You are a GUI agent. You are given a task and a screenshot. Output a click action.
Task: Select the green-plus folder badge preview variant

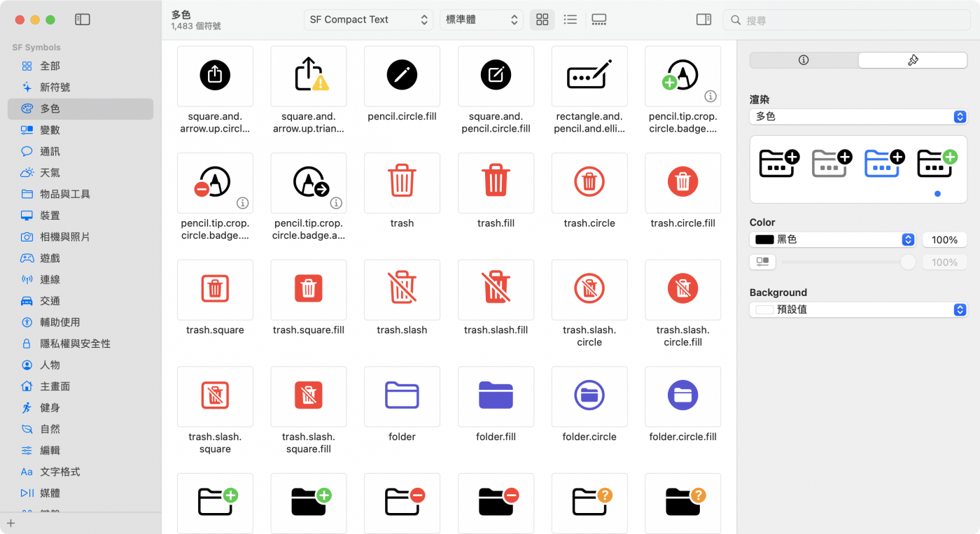[937, 163]
